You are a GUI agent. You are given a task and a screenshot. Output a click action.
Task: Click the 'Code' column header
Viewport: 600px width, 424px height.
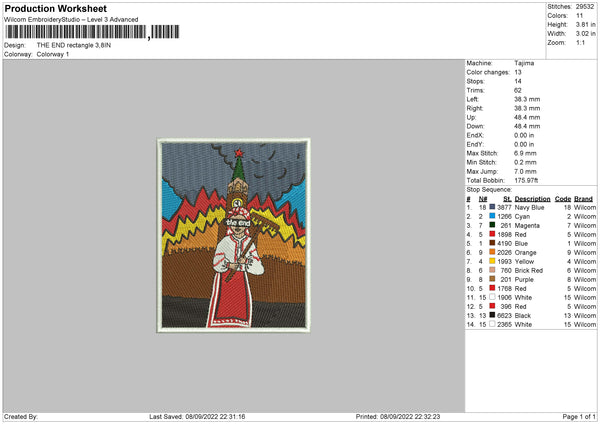(562, 199)
